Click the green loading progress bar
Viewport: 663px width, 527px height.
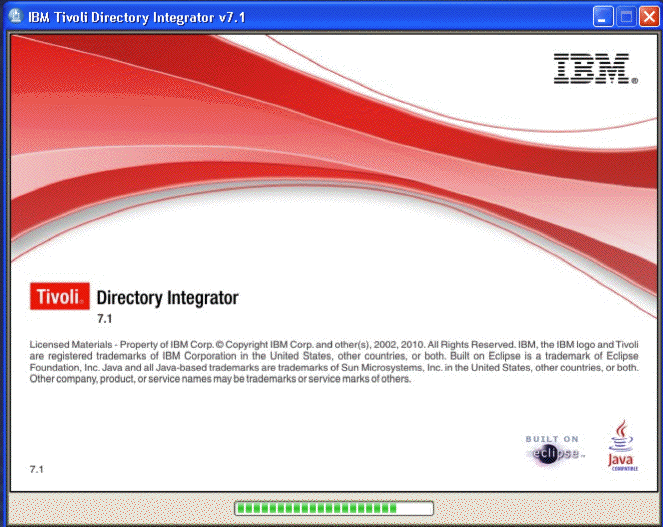[334, 508]
